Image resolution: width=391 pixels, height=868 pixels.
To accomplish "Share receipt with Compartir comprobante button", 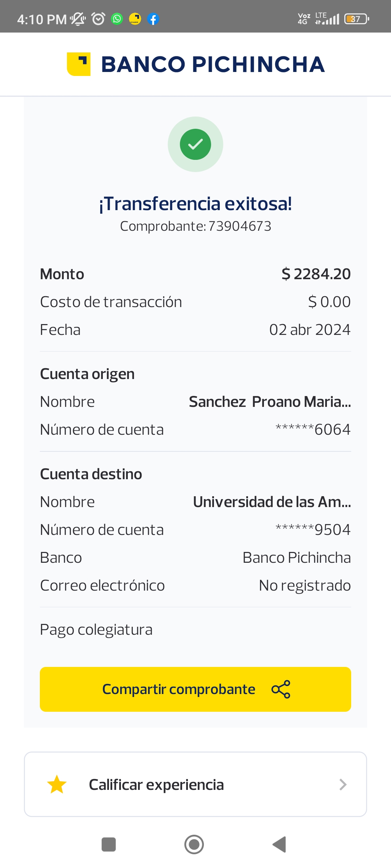I will (x=179, y=689).
